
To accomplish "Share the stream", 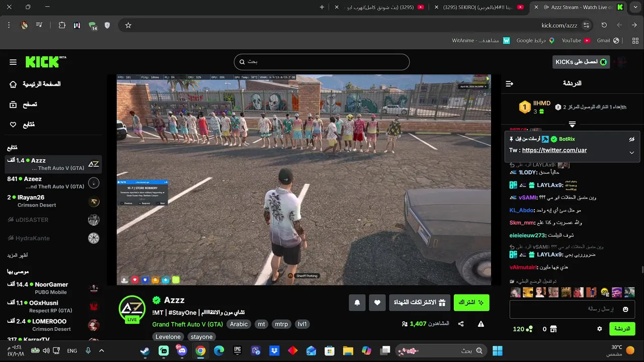I will pyautogui.click(x=461, y=324).
